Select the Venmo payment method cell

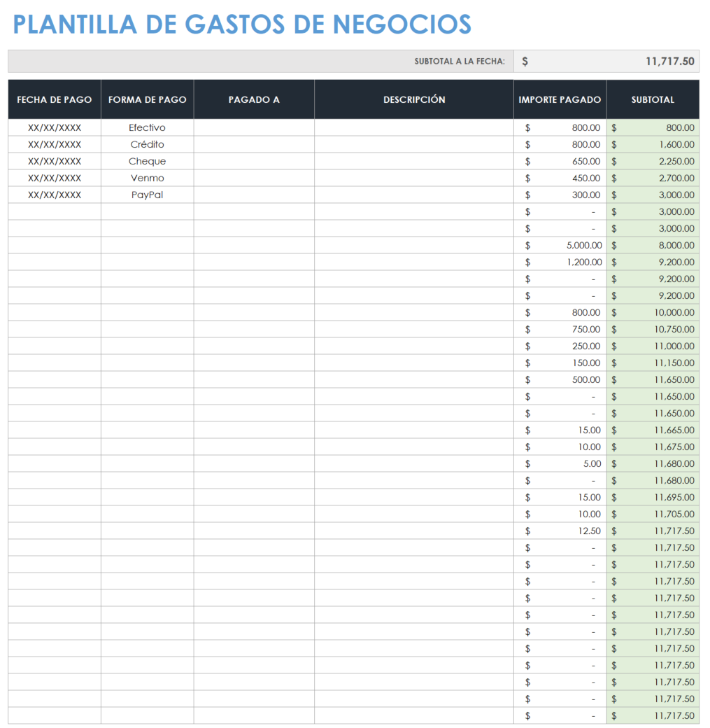click(x=147, y=178)
